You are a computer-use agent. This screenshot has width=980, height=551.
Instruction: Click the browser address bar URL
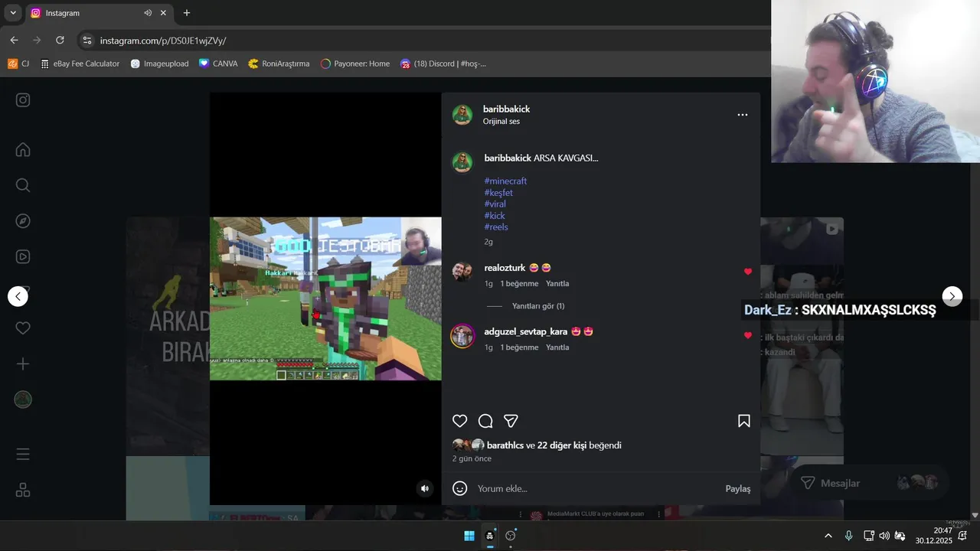163,41
